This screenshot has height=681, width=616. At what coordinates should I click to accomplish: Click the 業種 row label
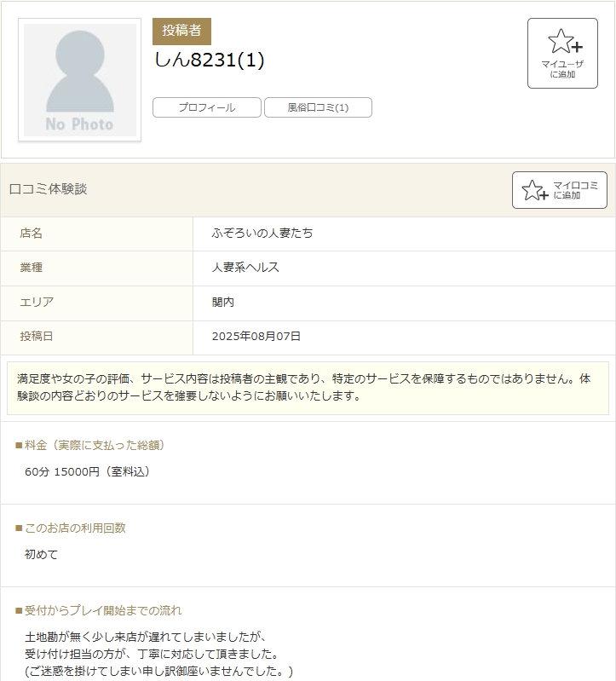click(31, 267)
